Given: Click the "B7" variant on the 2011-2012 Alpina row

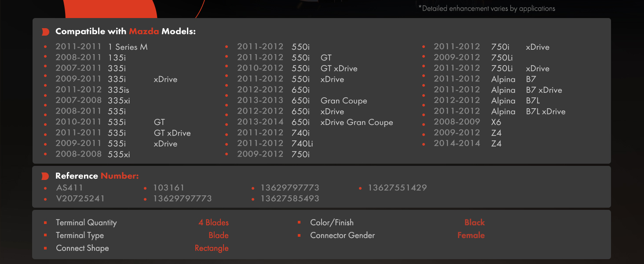Looking at the screenshot, I should (531, 79).
